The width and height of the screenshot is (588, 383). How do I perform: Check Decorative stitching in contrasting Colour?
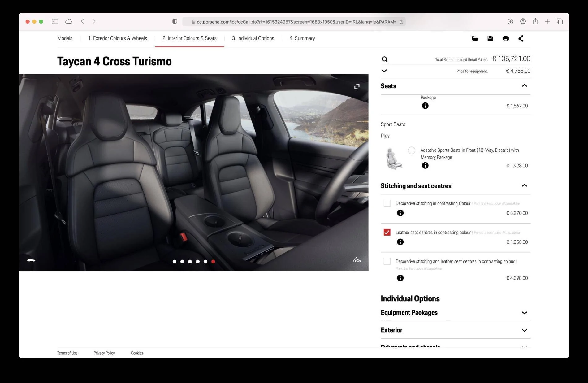coord(387,203)
